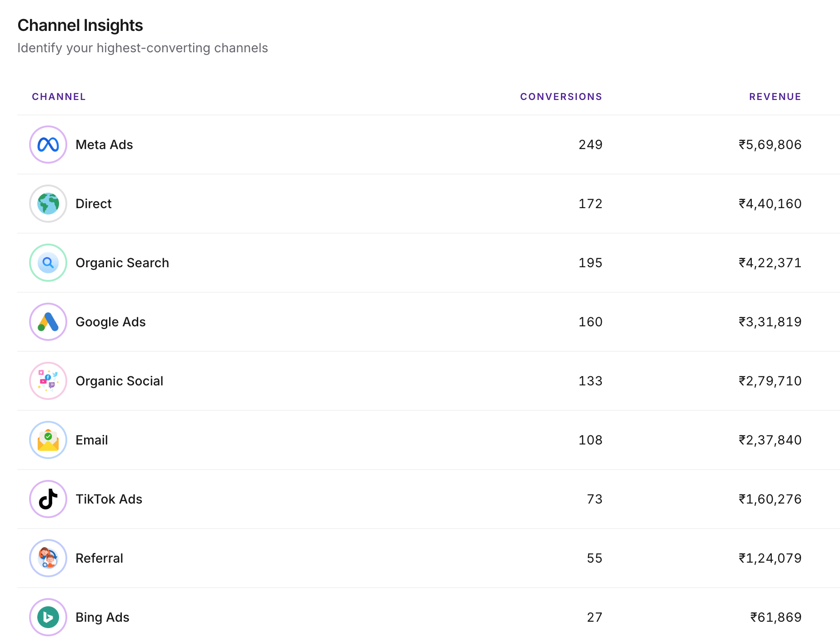This screenshot has height=639, width=840.
Task: Click the Email envelope icon
Action: (x=48, y=440)
